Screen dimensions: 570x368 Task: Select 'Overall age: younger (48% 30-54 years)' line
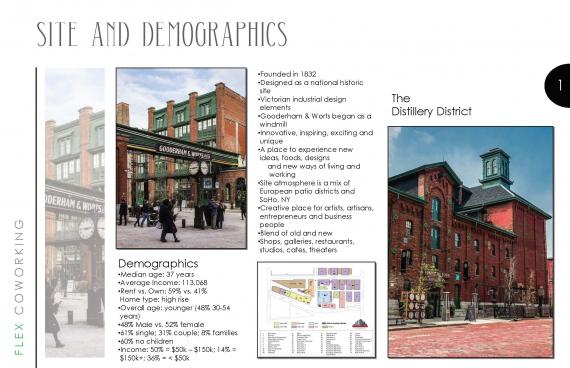(x=174, y=312)
